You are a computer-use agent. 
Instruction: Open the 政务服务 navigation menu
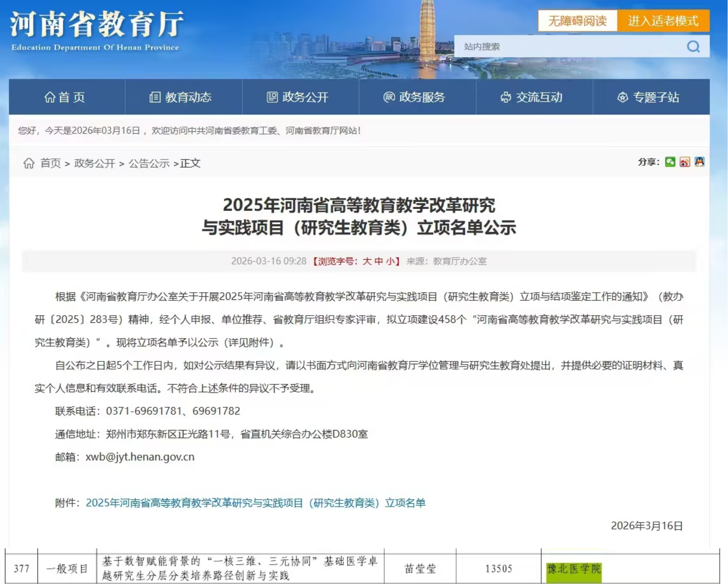pyautogui.click(x=414, y=97)
